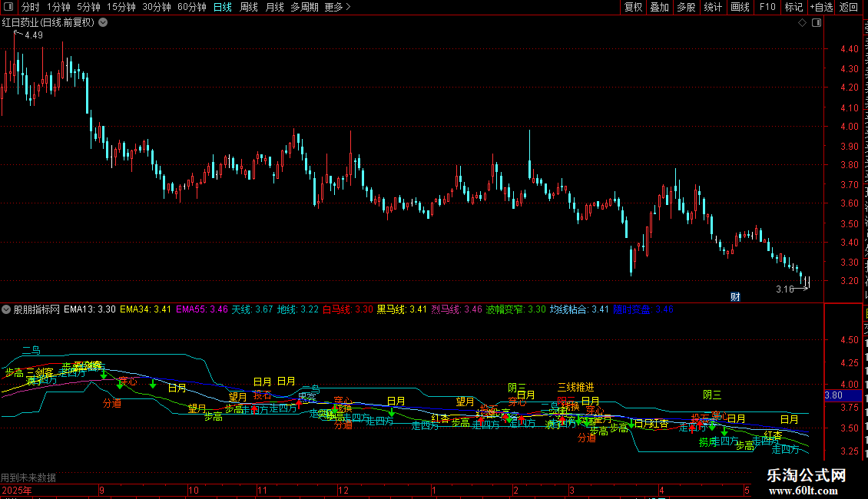Select the 30分钟 period tab

(x=156, y=7)
